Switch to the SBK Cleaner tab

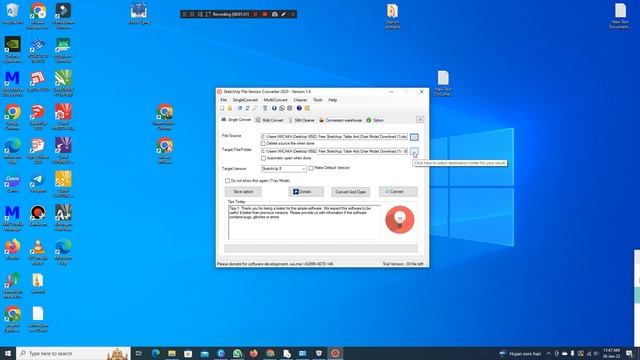click(x=302, y=120)
